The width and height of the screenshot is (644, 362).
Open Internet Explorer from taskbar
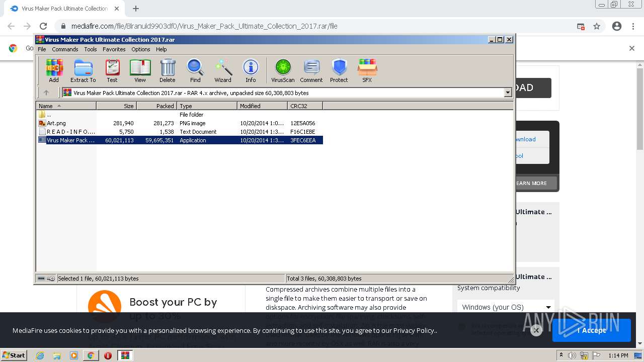pos(40,355)
